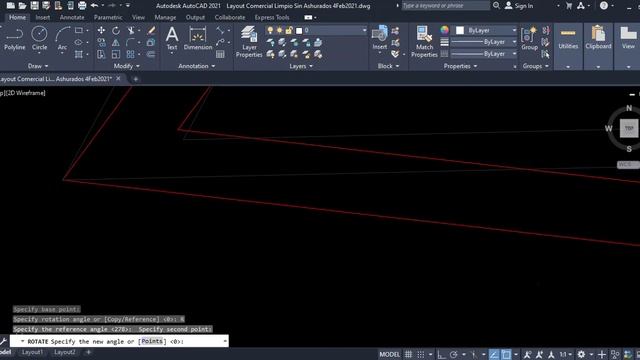Activate the Erase tool
This screenshot has width=640, height=360.
point(151,31)
